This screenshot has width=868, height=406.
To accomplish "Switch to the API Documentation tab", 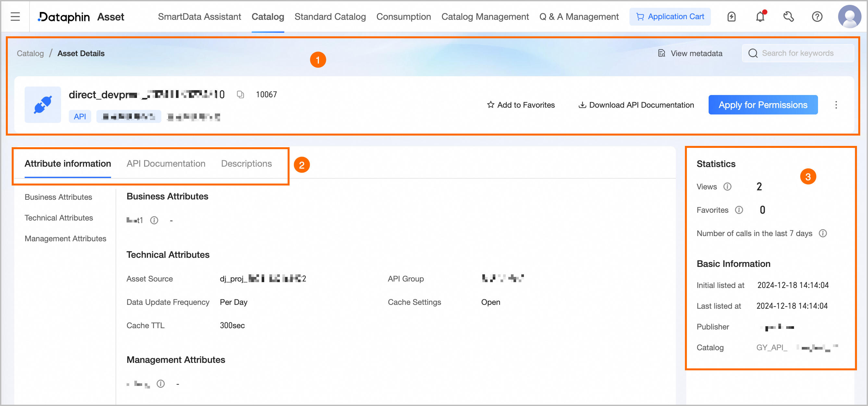I will (166, 164).
